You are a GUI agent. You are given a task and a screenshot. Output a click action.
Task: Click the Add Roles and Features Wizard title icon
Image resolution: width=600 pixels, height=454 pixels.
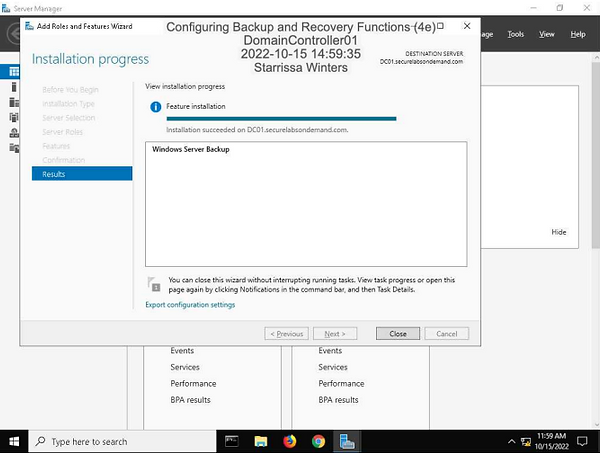point(29,26)
